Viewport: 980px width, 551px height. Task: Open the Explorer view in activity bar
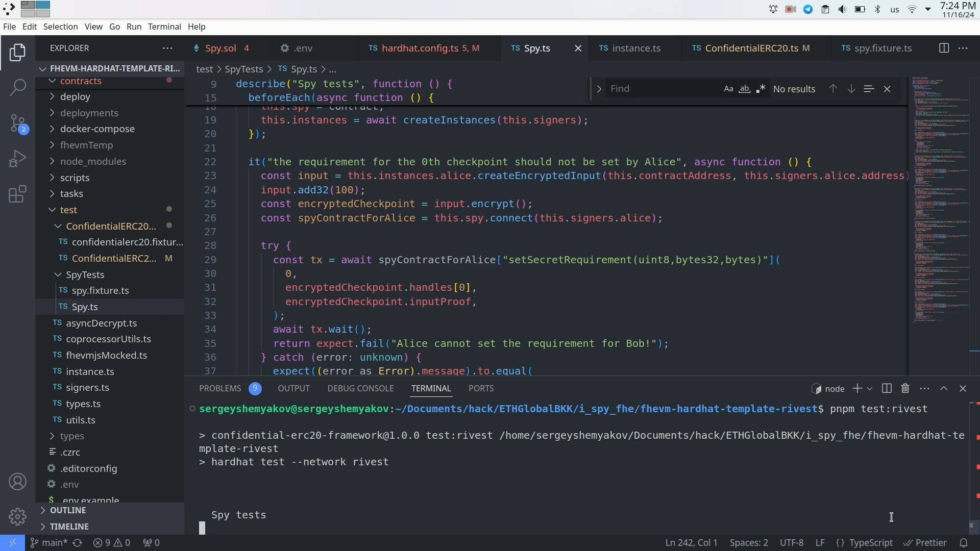17,53
